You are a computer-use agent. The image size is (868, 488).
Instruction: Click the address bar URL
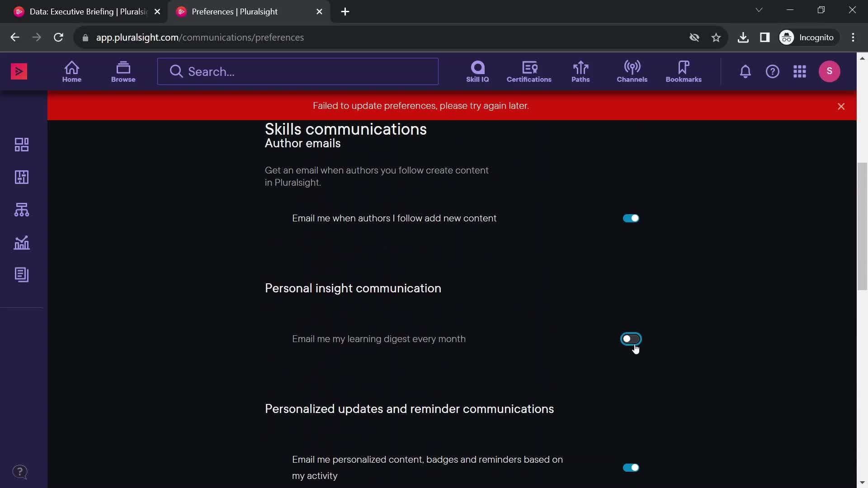[200, 38]
